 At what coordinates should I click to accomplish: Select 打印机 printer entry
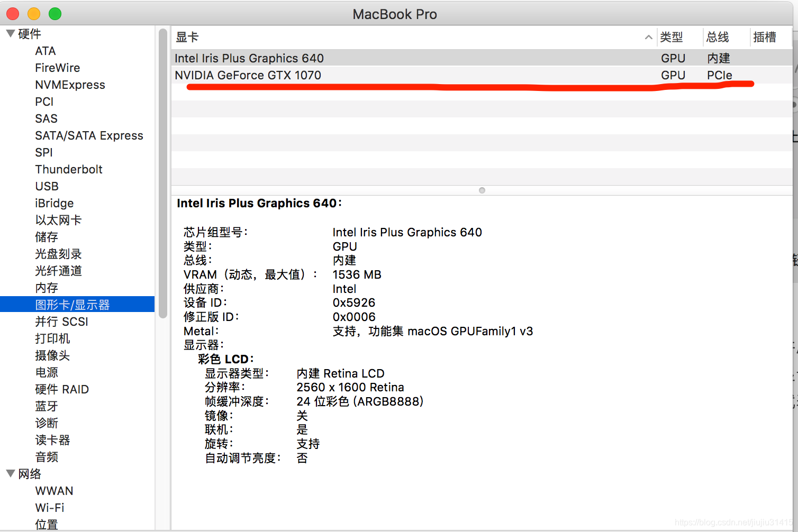(x=52, y=338)
